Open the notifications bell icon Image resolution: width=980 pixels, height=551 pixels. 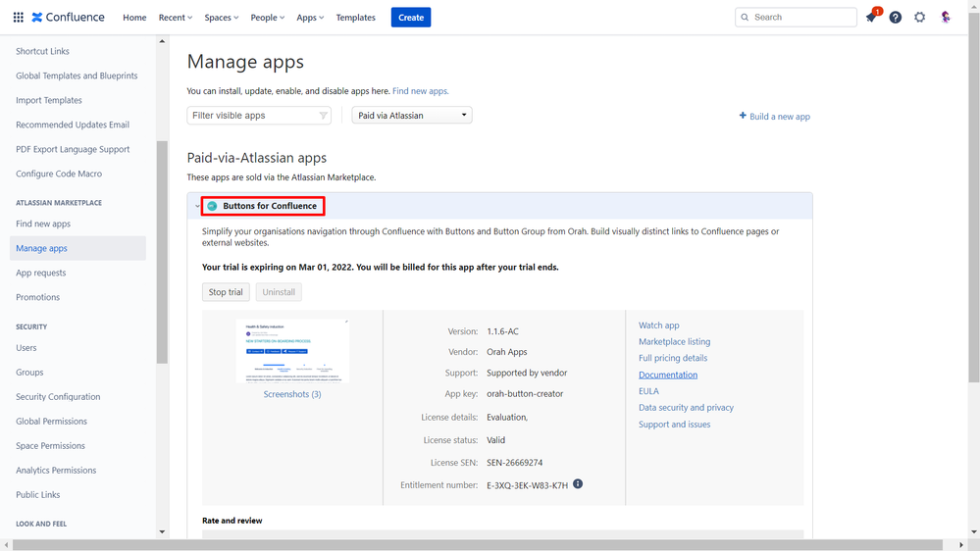click(x=870, y=18)
